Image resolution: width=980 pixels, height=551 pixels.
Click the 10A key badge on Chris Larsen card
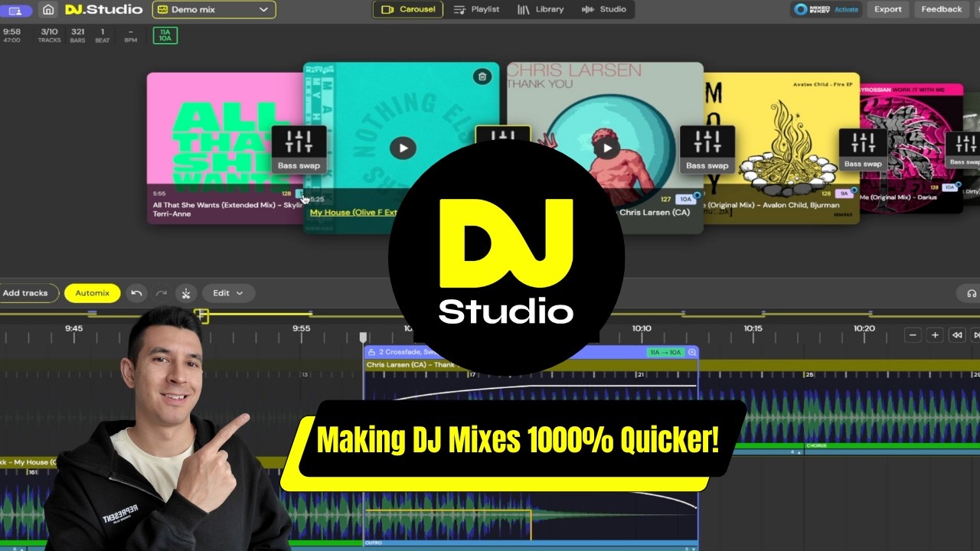[686, 199]
